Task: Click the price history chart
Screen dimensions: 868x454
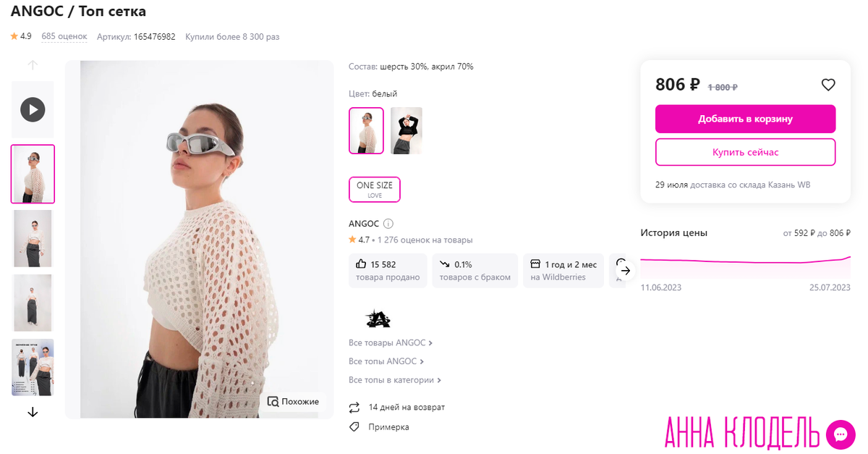Action: click(x=745, y=261)
